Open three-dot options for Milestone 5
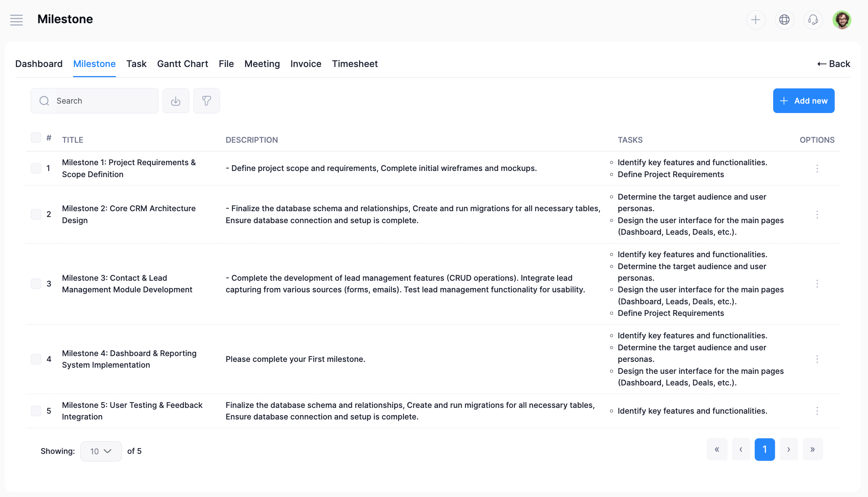The width and height of the screenshot is (868, 497). pyautogui.click(x=817, y=411)
